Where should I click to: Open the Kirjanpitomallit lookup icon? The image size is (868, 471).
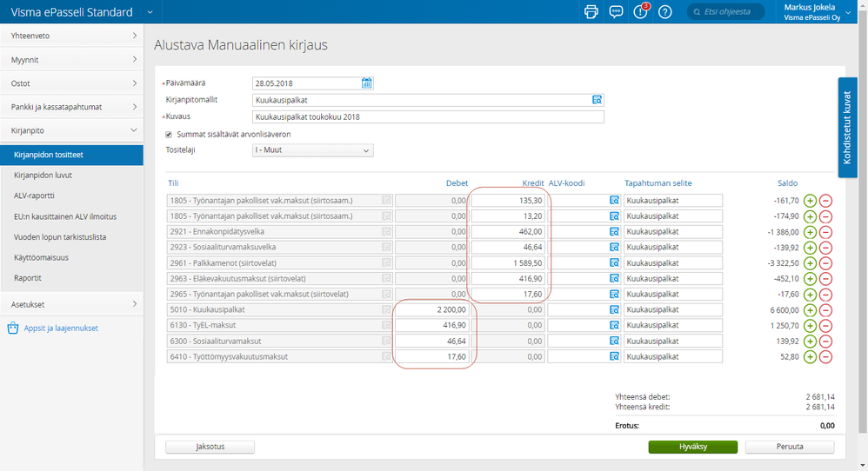point(597,100)
